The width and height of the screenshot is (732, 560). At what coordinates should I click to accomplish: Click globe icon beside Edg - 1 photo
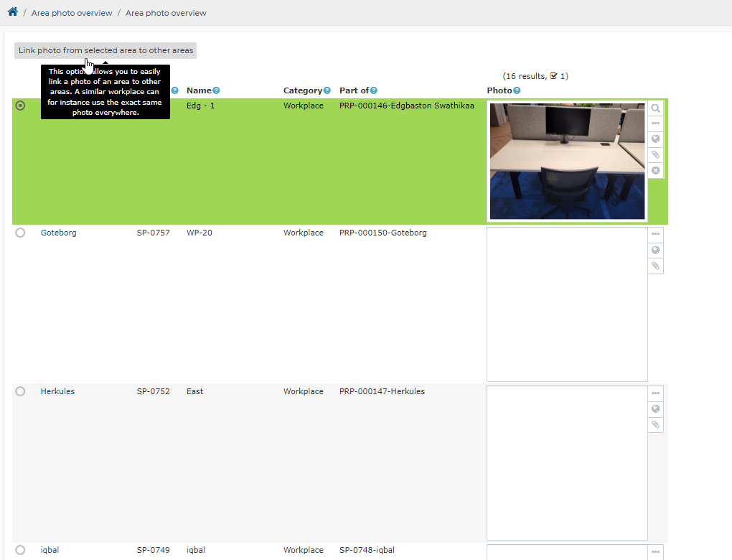click(655, 139)
